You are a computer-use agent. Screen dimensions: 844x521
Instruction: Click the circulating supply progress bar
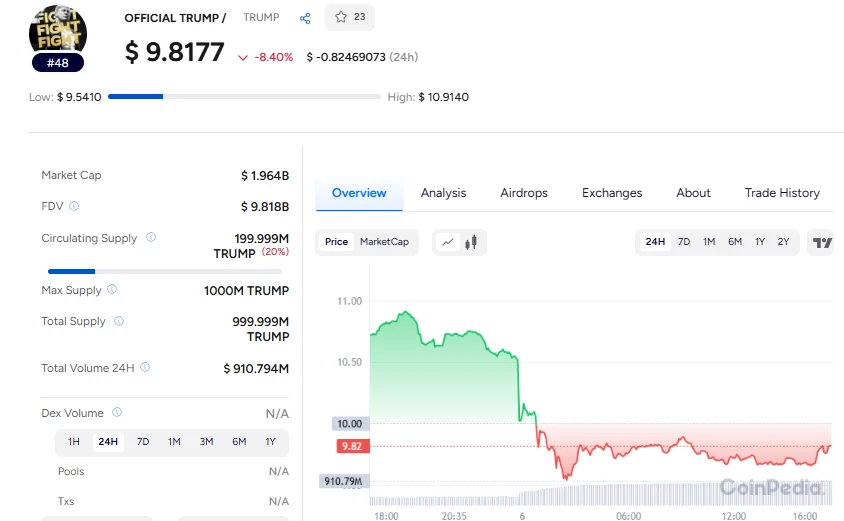tap(165, 271)
